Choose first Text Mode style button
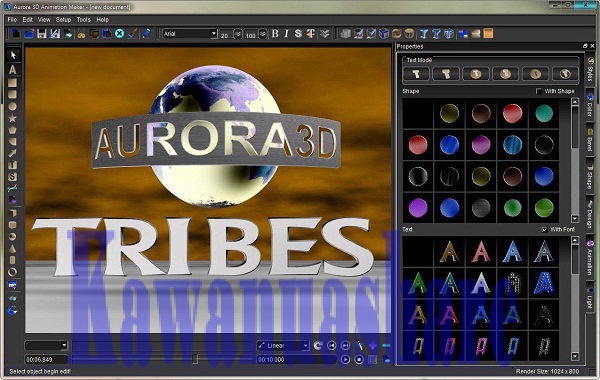The width and height of the screenshot is (600, 380). [416, 74]
